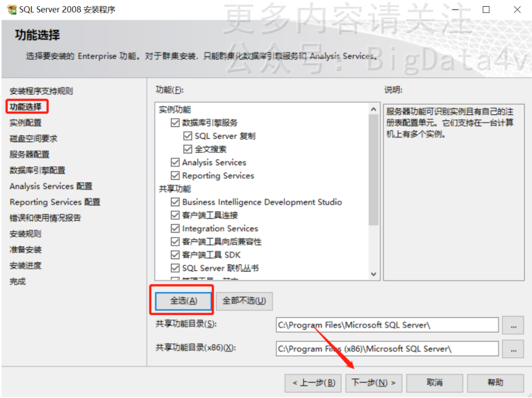Select 服务器配置 step in sidebar
Screen dimensions: 532x398
30,154
